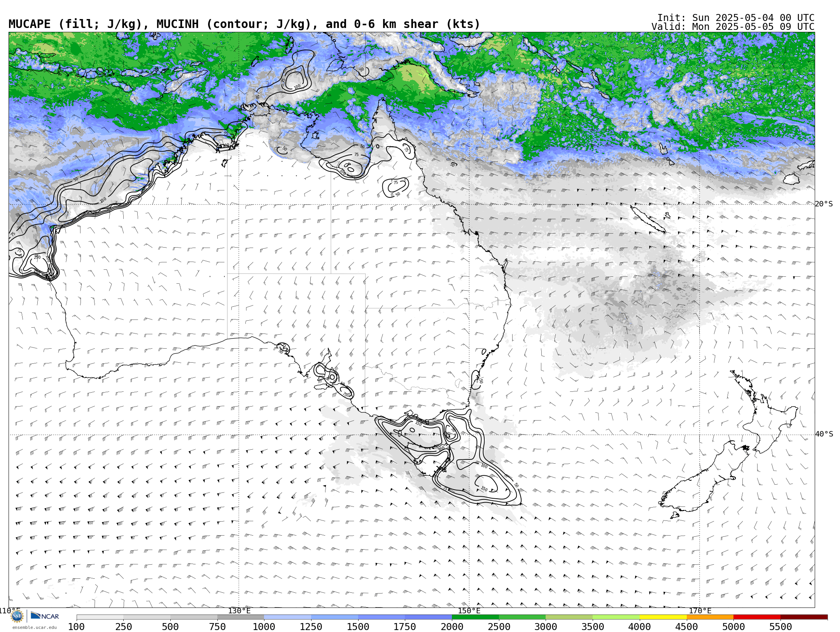Pick the orange 4500–5000 colorbar segment
The image size is (840, 632).
coord(710,617)
